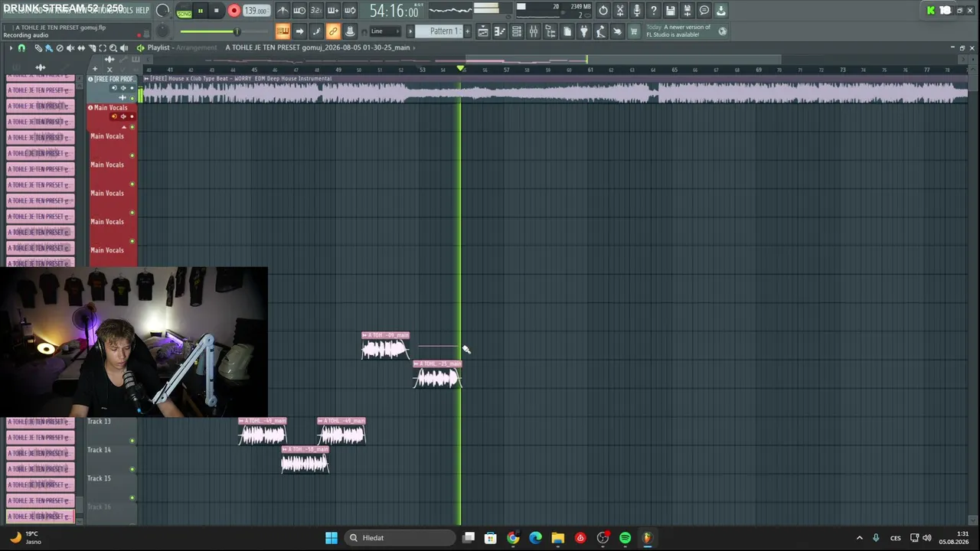Toggle the metronome icon
This screenshot has width=980, height=551.
(283, 11)
